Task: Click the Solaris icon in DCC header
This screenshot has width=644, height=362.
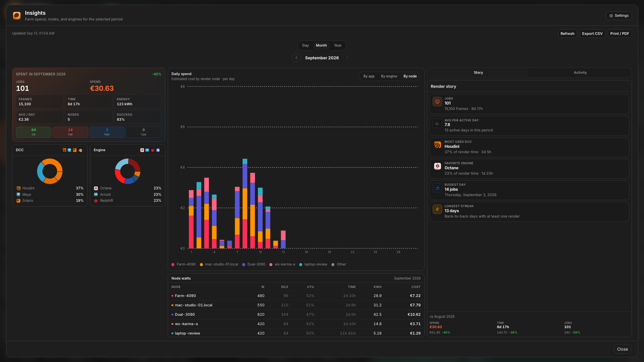Action: pos(75,150)
